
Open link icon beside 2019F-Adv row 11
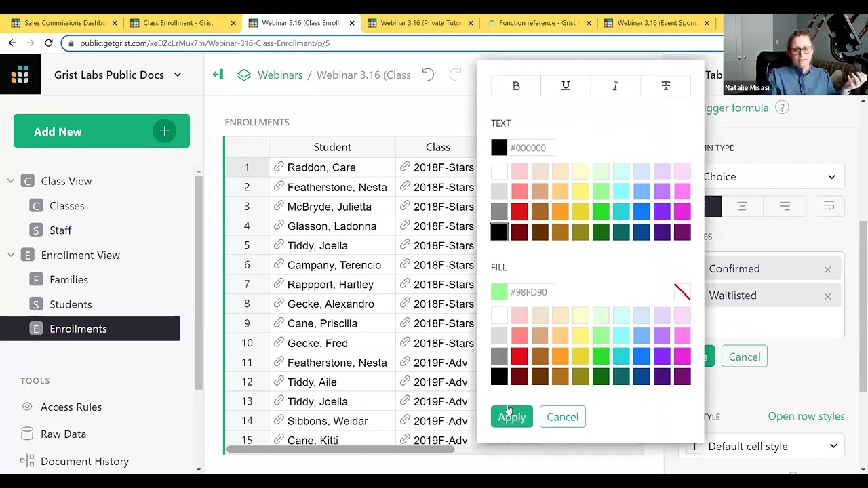405,363
